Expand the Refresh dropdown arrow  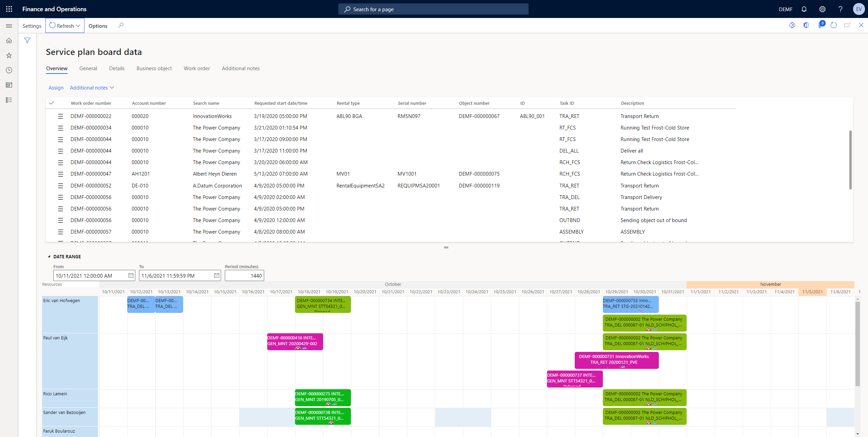pyautogui.click(x=78, y=25)
